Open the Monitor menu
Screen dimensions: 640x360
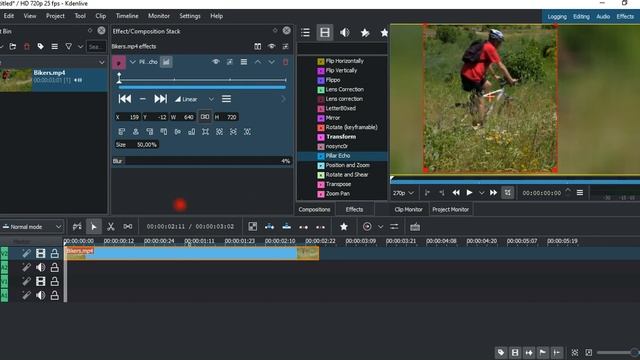tap(159, 16)
